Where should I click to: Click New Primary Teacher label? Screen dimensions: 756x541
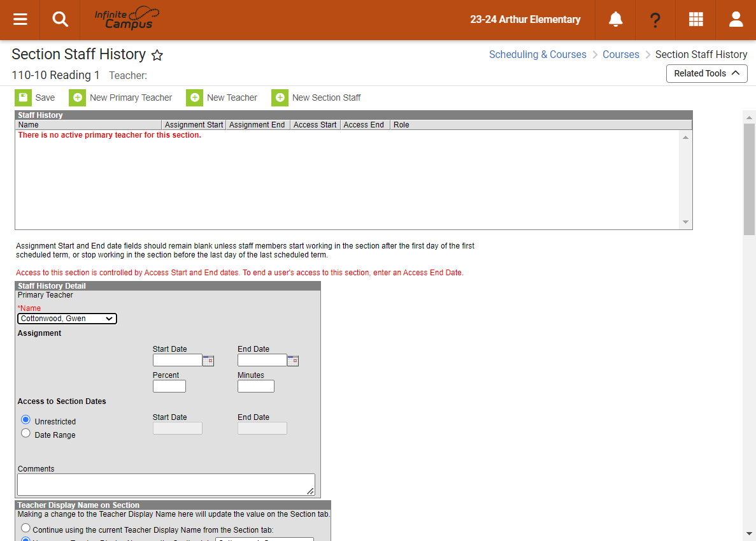[131, 97]
